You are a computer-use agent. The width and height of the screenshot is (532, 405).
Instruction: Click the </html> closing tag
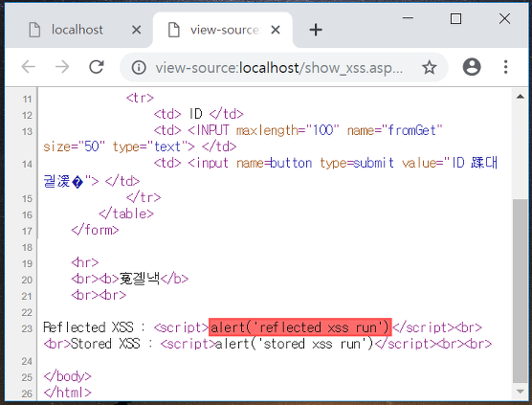click(68, 393)
